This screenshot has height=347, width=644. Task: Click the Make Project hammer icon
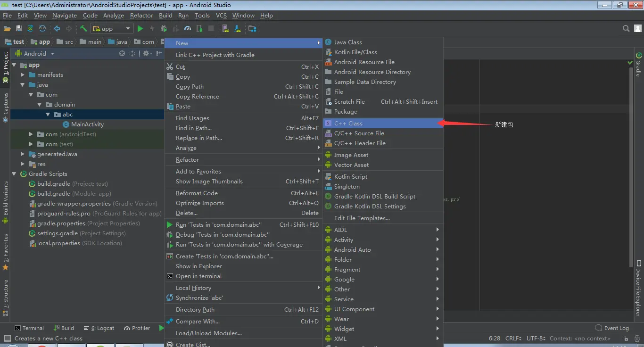point(83,29)
